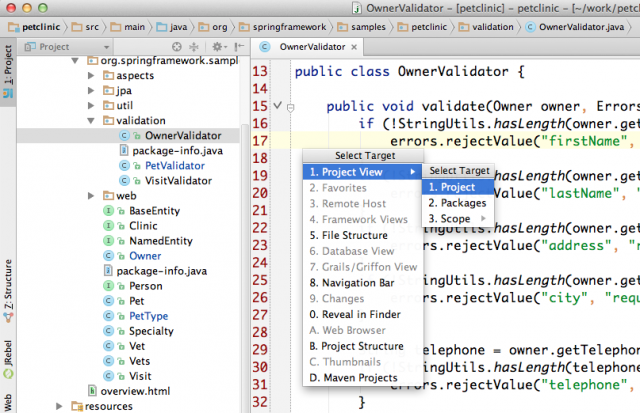The height and width of the screenshot is (413, 640).
Task: Expand the aspects package
Action: coord(91,75)
